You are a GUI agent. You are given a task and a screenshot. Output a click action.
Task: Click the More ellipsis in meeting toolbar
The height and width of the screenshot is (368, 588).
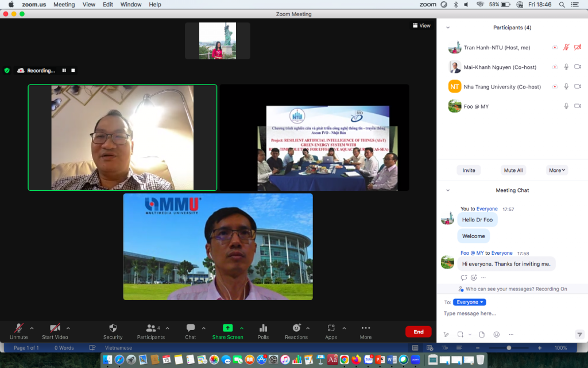coord(366,328)
